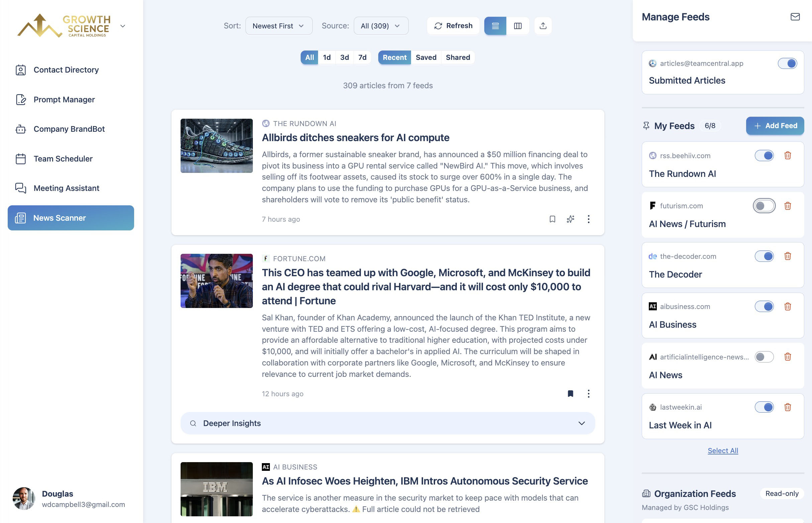Open the Sort Newest First dropdown

[x=279, y=26]
